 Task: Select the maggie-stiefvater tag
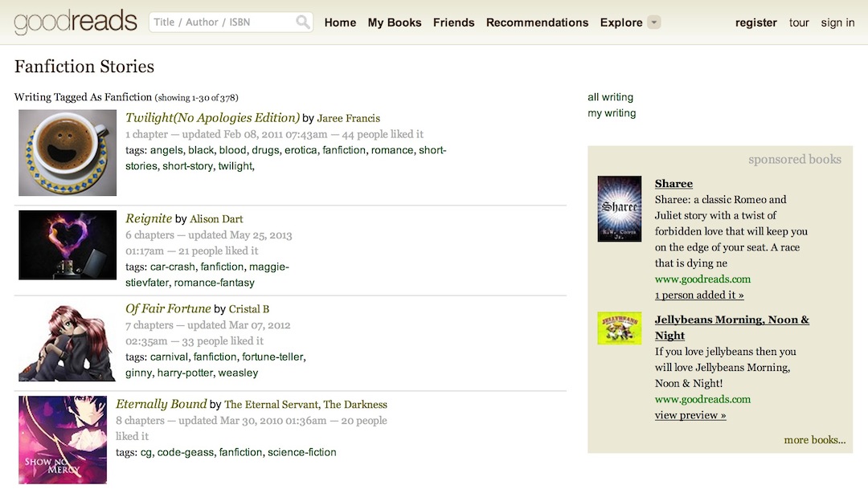pyautogui.click(x=207, y=275)
